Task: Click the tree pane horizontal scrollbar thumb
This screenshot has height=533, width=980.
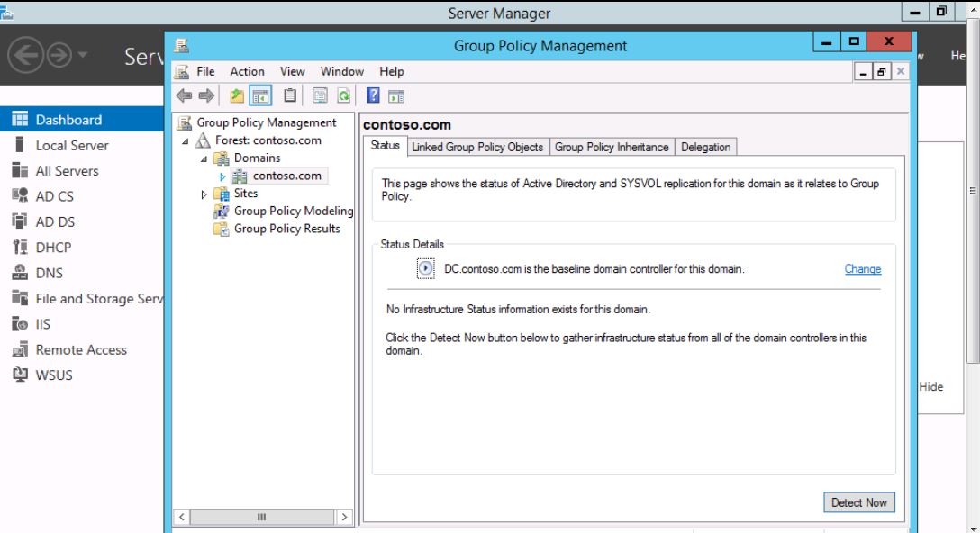Action: pos(262,517)
